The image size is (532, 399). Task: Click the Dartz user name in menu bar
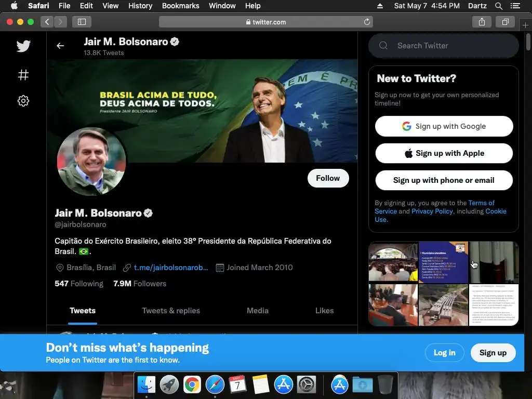point(477,6)
